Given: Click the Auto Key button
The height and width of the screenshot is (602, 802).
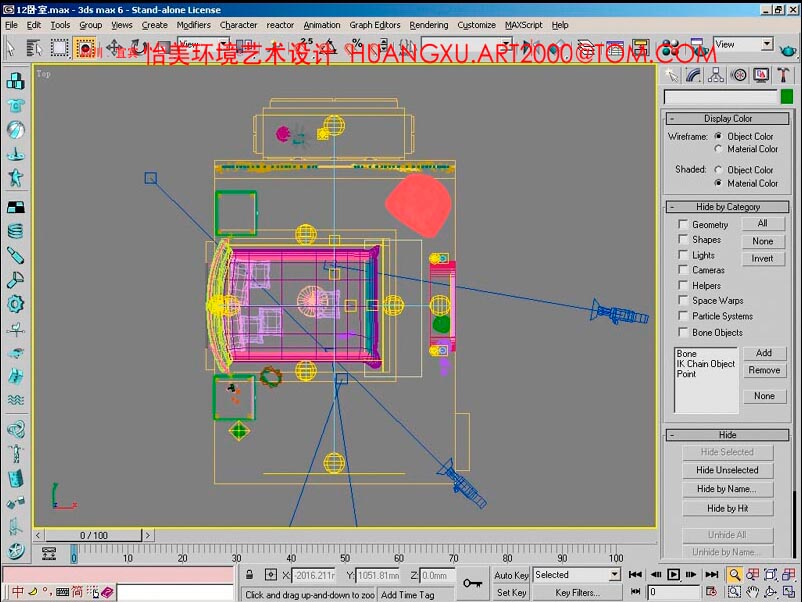Looking at the screenshot, I should tap(511, 575).
